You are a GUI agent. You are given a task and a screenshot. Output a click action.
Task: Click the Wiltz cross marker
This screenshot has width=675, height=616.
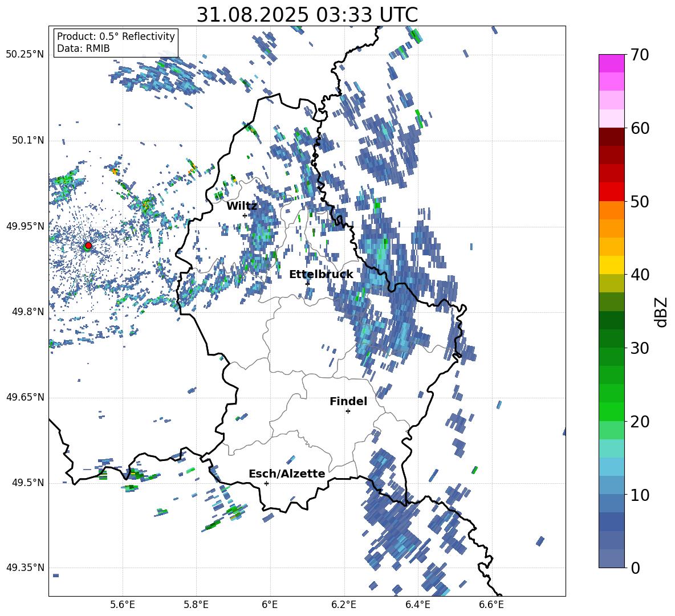pyautogui.click(x=245, y=215)
